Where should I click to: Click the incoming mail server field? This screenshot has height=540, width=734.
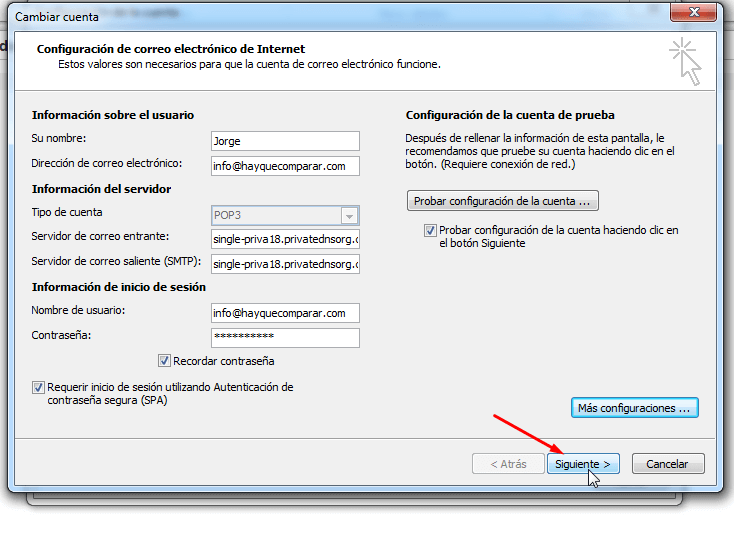click(x=285, y=240)
